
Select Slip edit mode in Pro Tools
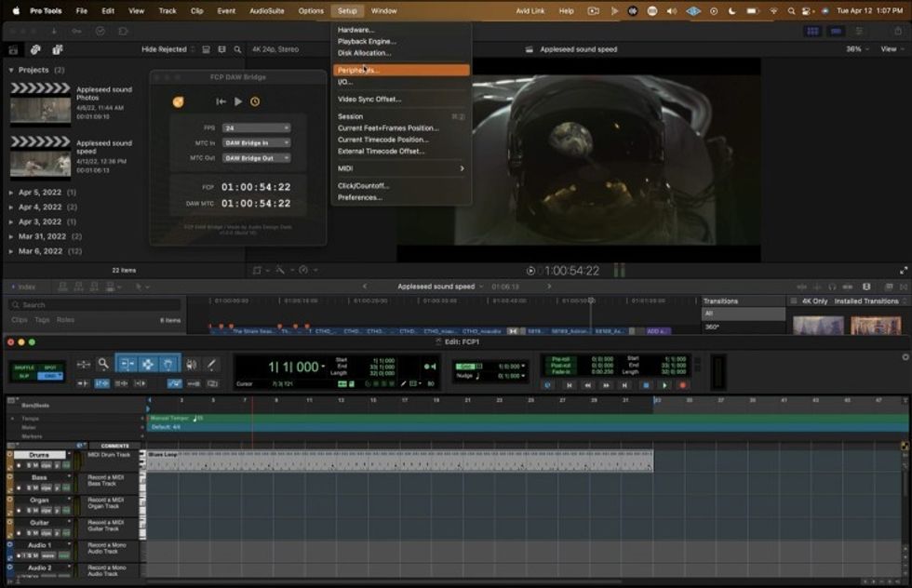point(24,376)
